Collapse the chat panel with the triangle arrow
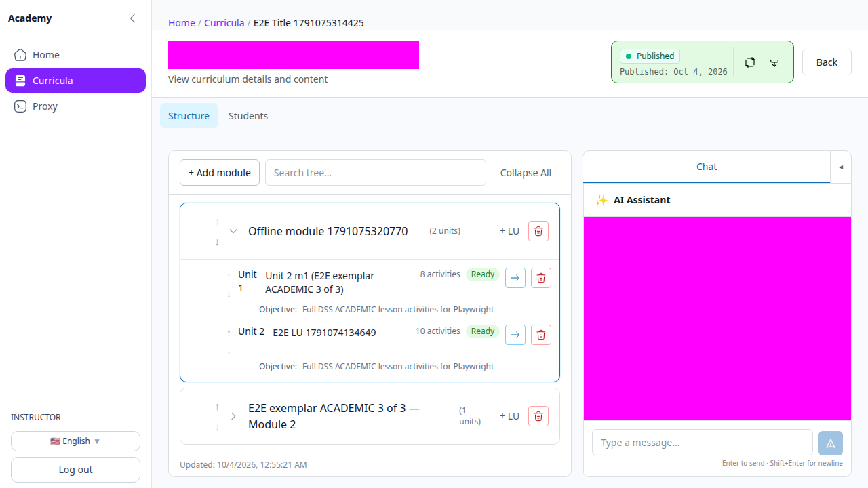This screenshot has width=868, height=488. pyautogui.click(x=841, y=167)
